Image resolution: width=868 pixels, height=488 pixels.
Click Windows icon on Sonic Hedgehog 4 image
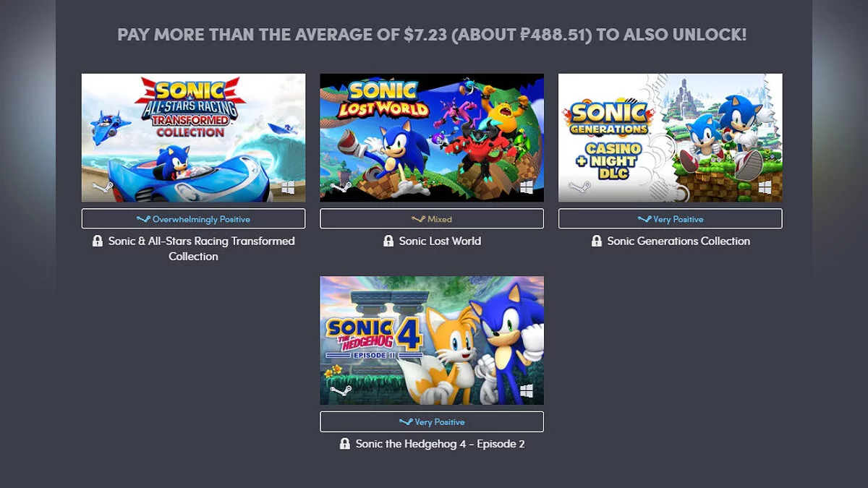coord(526,391)
